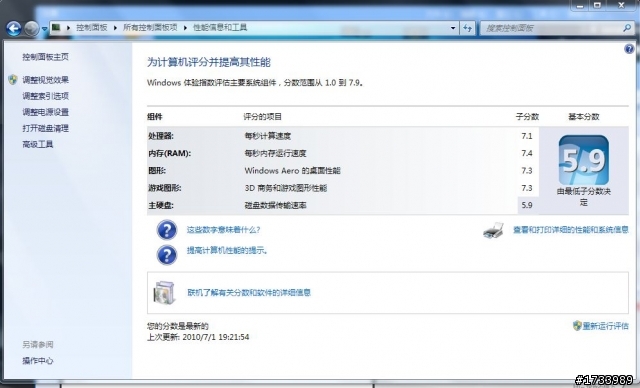Open help via the blue question icon top right

point(629,49)
